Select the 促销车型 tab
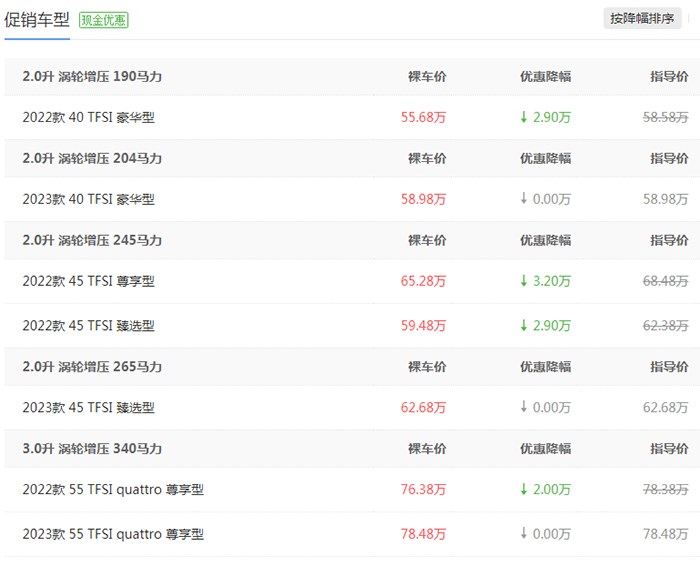The image size is (700, 566). pyautogui.click(x=37, y=20)
